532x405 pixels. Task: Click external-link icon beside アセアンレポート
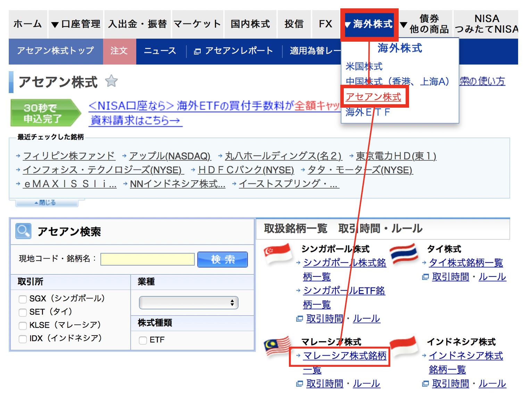pyautogui.click(x=197, y=51)
